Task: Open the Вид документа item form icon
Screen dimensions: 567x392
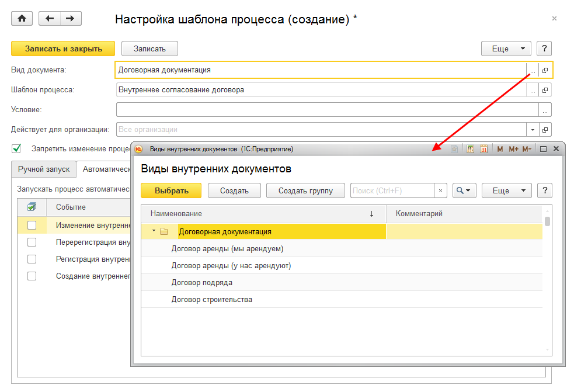Action: (x=545, y=70)
